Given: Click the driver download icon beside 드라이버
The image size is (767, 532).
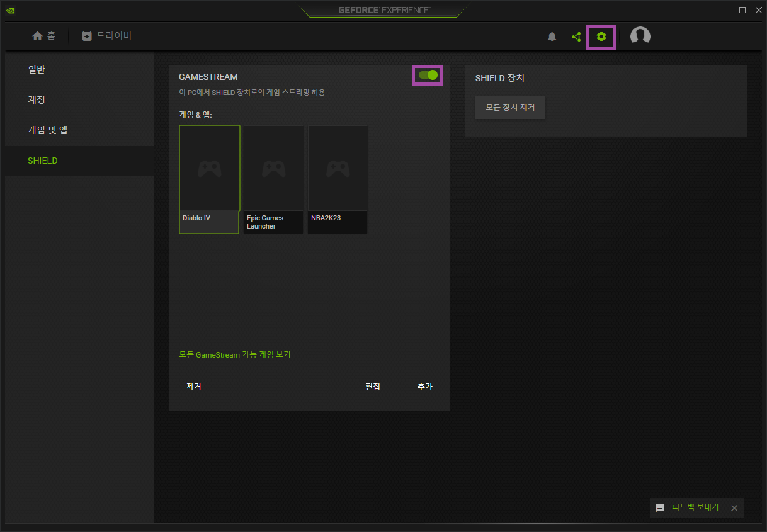Looking at the screenshot, I should [87, 36].
